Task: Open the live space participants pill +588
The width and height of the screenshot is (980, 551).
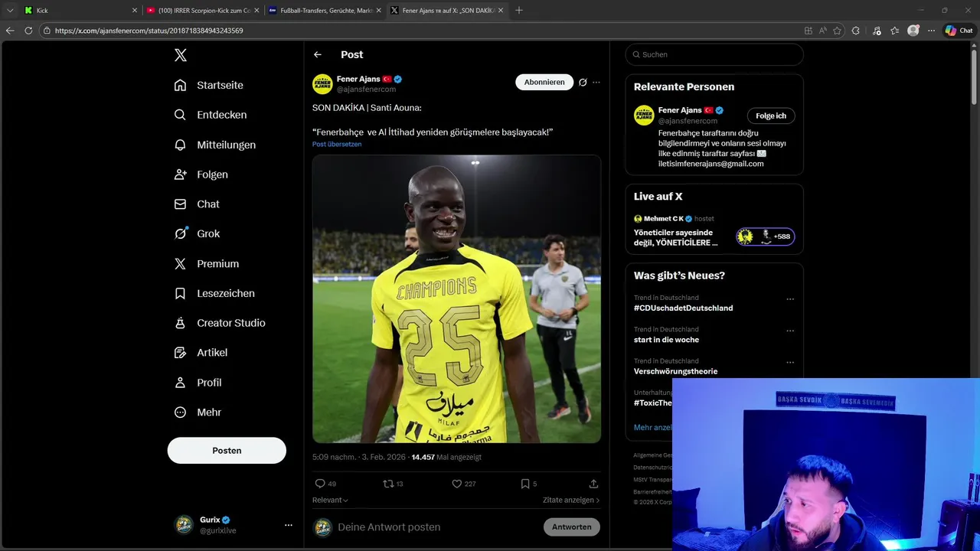Action: pyautogui.click(x=766, y=236)
